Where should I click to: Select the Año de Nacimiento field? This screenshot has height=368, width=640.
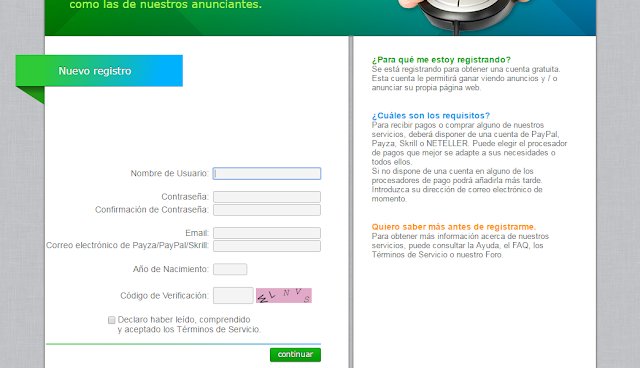(230, 269)
